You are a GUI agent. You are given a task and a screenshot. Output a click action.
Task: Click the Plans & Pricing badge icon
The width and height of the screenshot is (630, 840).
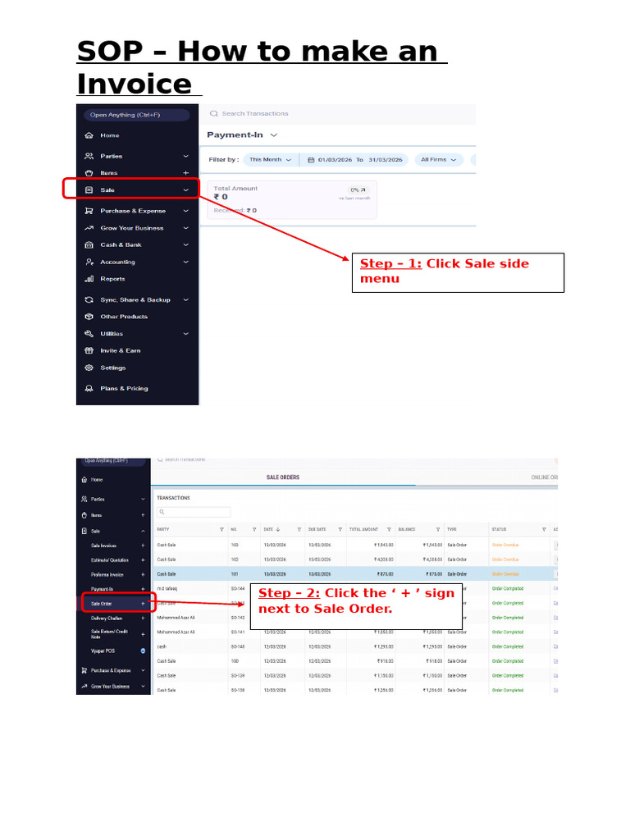[x=89, y=388]
